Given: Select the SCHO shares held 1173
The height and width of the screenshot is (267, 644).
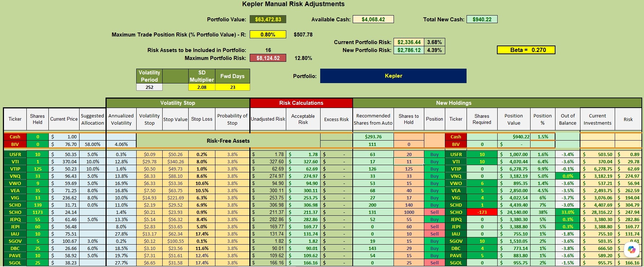Looking at the screenshot, I should coord(37,212).
